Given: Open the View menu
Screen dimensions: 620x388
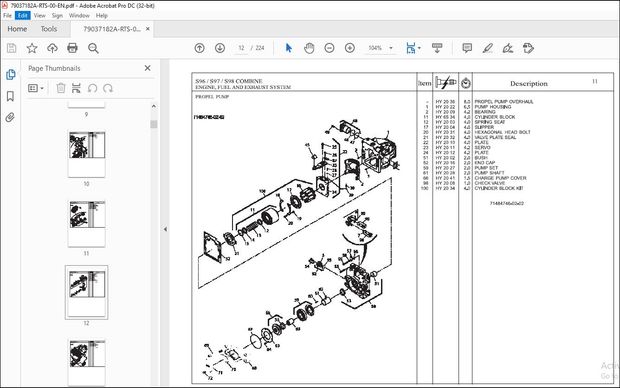Looking at the screenshot, I should (40, 15).
